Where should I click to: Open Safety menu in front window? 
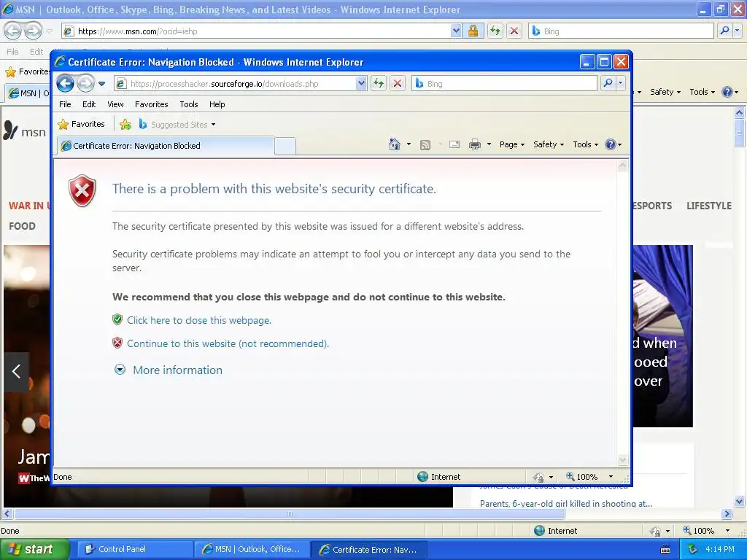[549, 144]
